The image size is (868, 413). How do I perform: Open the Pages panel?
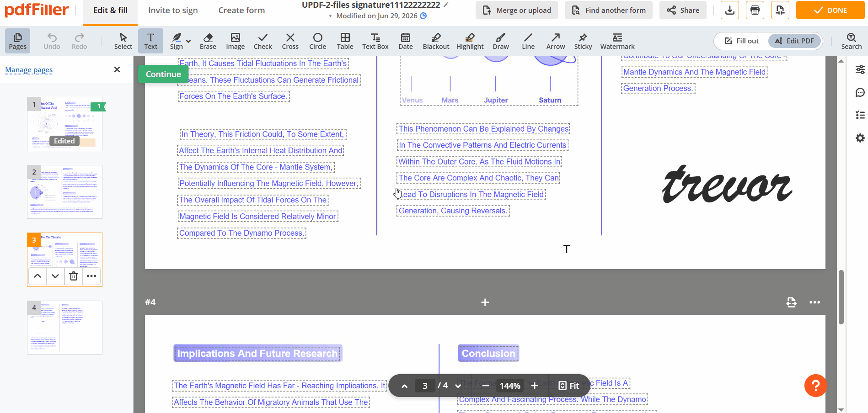[x=17, y=41]
